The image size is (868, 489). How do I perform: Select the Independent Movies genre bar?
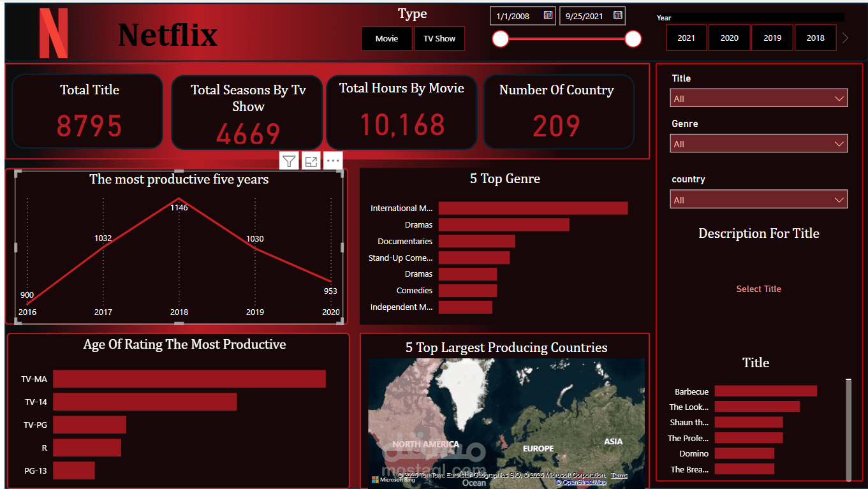coord(466,307)
